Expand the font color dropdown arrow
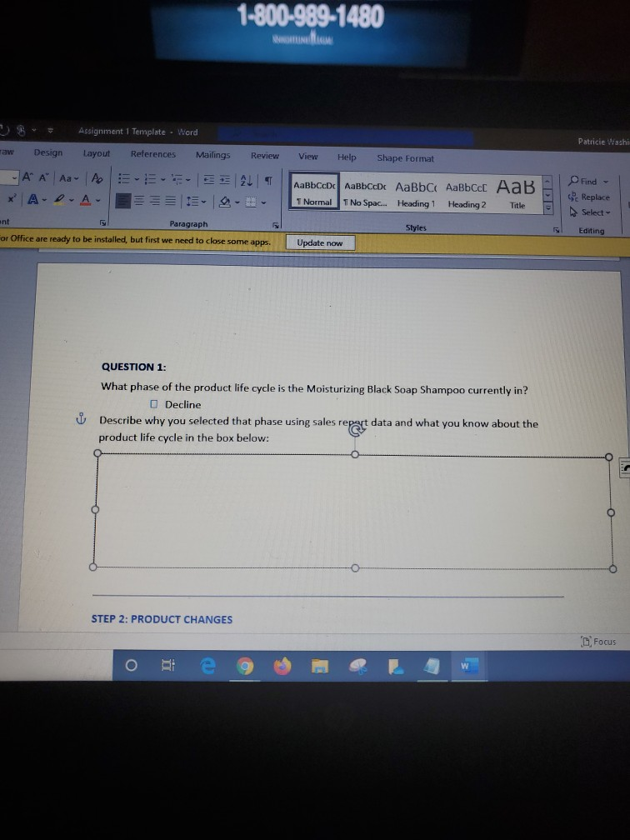Viewport: 630px width, 840px height. pos(98,201)
